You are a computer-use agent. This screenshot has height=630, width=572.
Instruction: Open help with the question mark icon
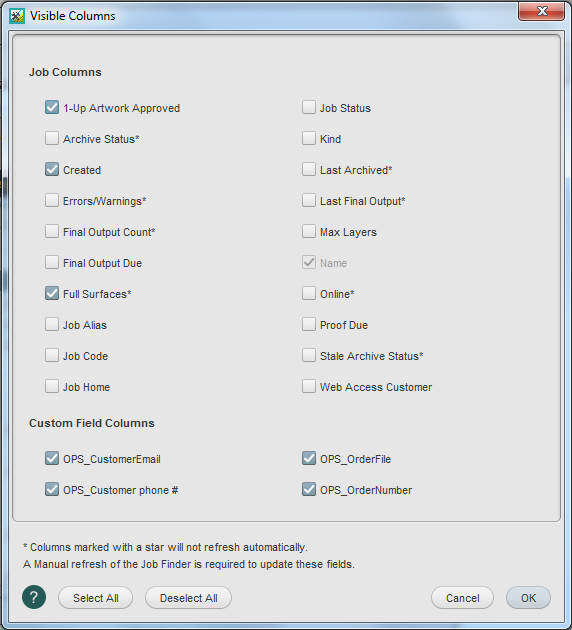pos(34,597)
